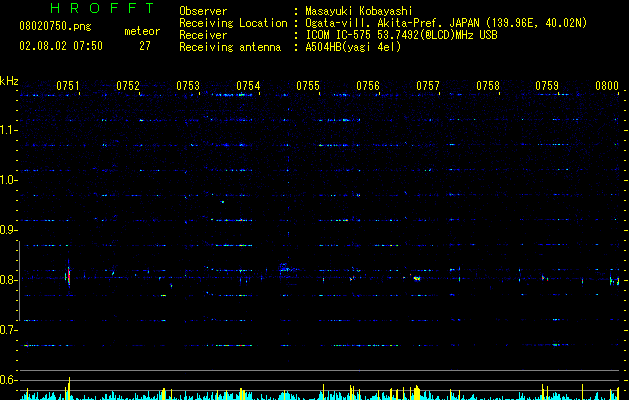629x400 pixels.
Task: Click the bright red meteor echo near 0751
Action: pos(68,276)
